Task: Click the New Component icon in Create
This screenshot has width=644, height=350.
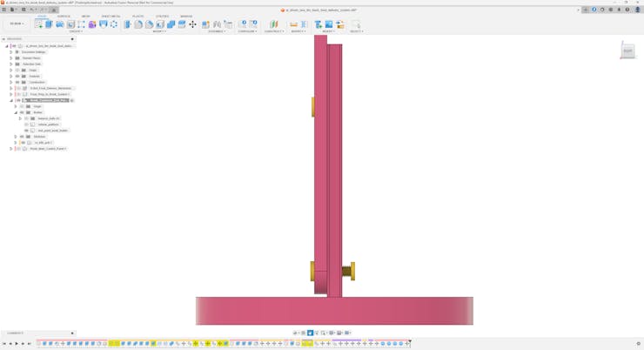Action: point(38,24)
